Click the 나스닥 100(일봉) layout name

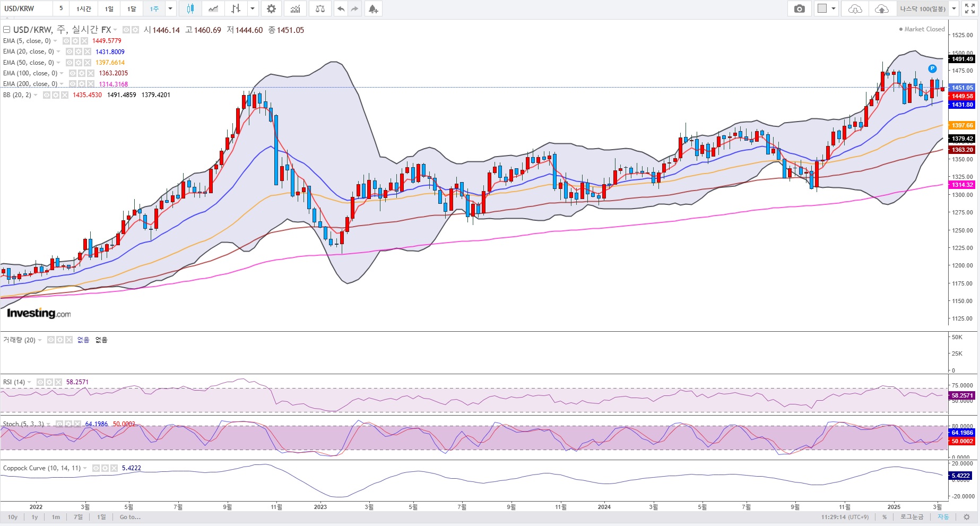coord(923,8)
